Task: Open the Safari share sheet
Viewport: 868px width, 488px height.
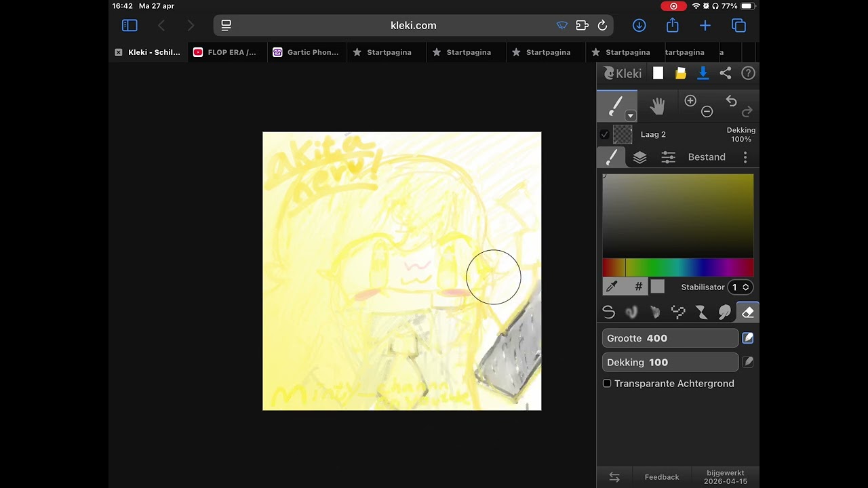Action: pyautogui.click(x=673, y=25)
